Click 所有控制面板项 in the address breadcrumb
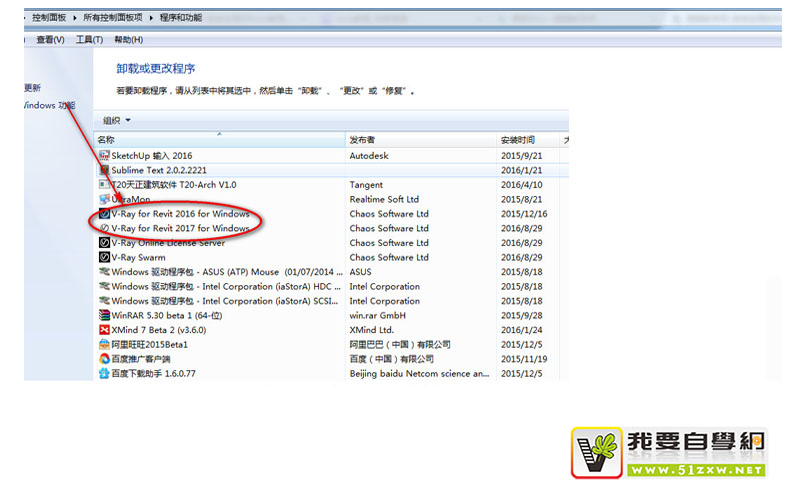800x500 pixels. [112, 17]
